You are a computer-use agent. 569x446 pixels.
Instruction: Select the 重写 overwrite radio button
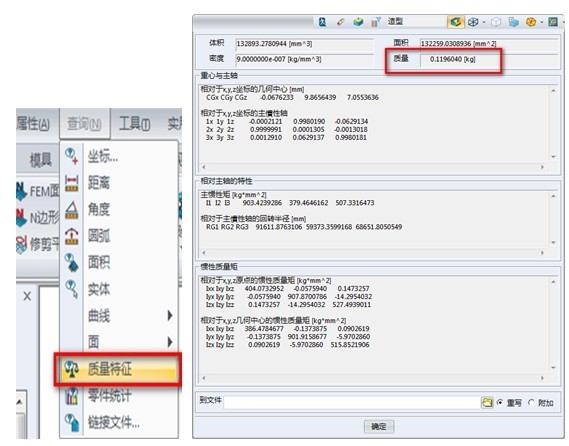pyautogui.click(x=500, y=402)
